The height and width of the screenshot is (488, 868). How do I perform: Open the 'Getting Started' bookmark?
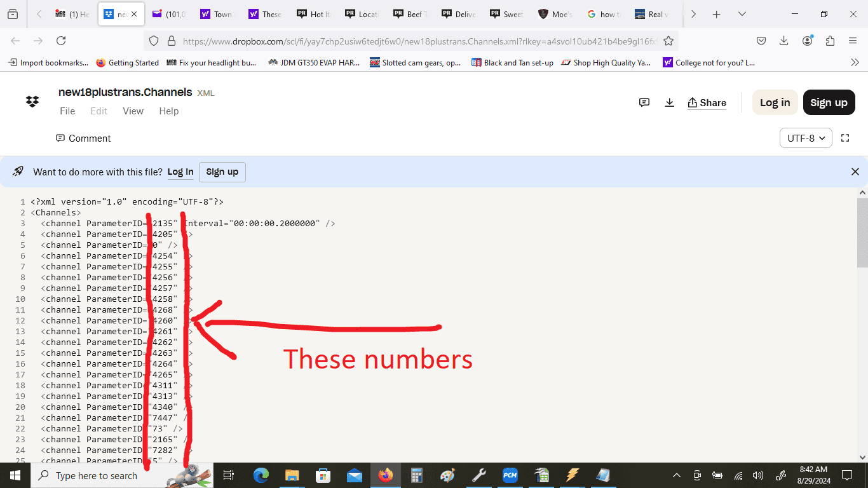pos(127,62)
